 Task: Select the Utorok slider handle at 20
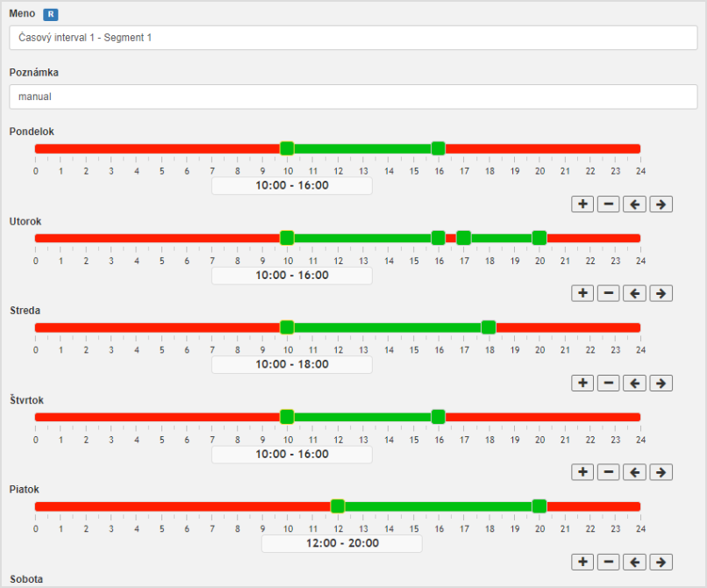coord(539,238)
